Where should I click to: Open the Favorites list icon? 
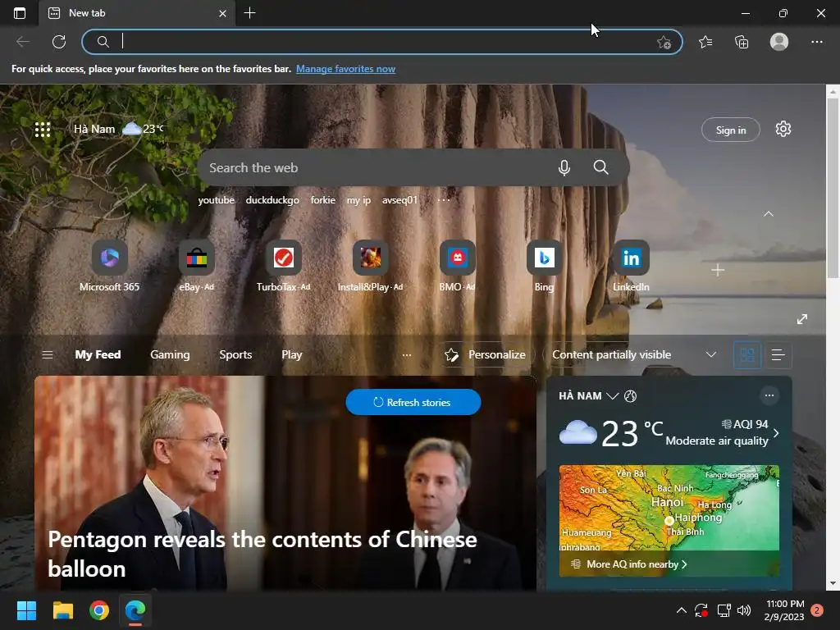pyautogui.click(x=705, y=42)
